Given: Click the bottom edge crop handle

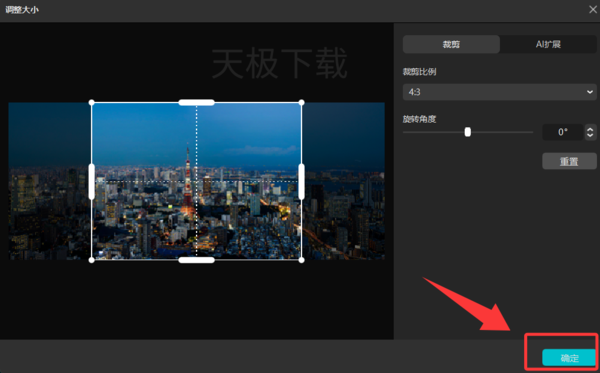Looking at the screenshot, I should (196, 260).
